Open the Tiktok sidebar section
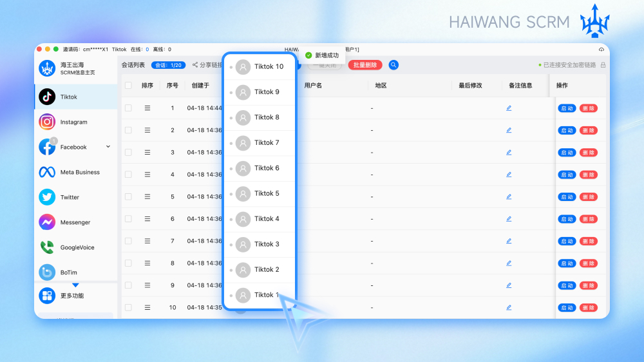The width and height of the screenshot is (644, 362). pos(76,97)
